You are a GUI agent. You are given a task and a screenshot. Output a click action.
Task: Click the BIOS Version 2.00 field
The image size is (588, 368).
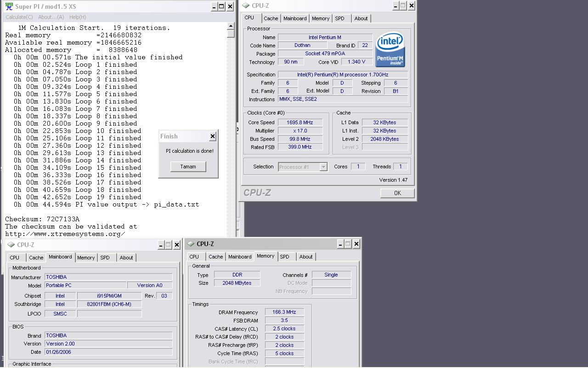(108, 344)
